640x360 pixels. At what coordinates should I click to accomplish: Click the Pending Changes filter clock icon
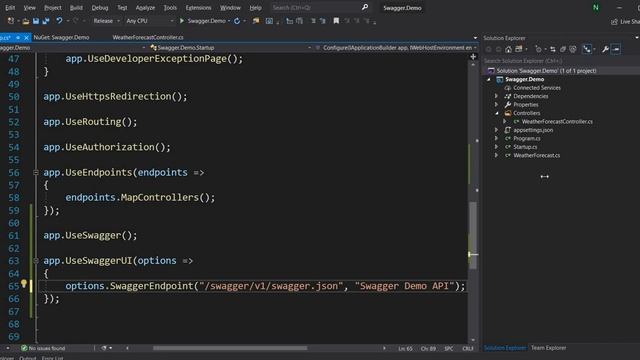(x=538, y=49)
